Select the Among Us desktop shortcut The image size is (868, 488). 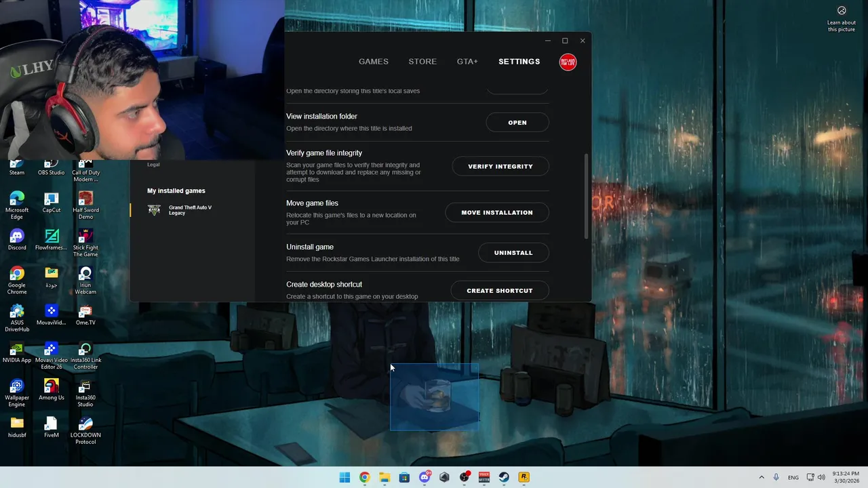click(52, 390)
